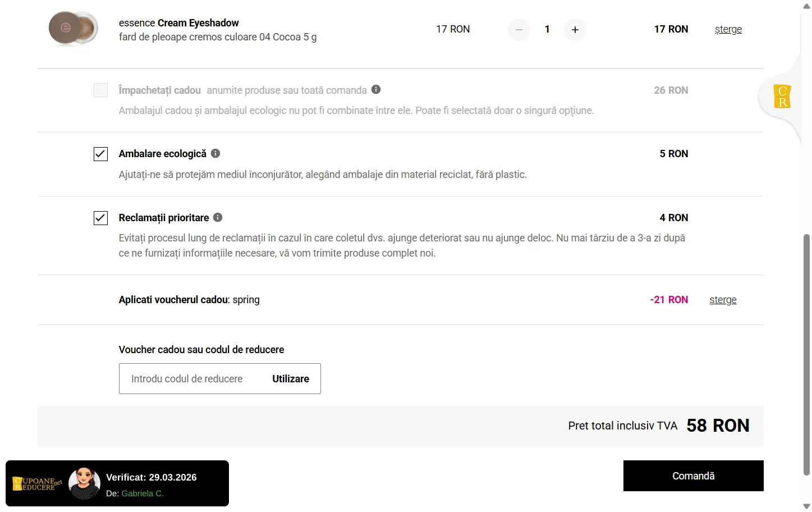Remove the spring voucher via șterge link
Viewport: 812px width, 512px height.
tap(723, 300)
